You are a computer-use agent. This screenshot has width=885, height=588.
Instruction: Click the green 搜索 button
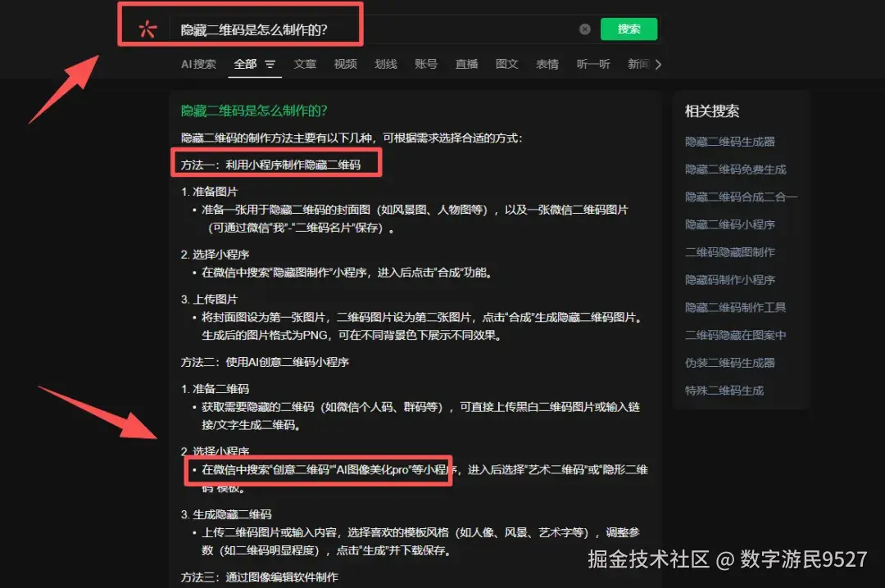[x=629, y=29]
